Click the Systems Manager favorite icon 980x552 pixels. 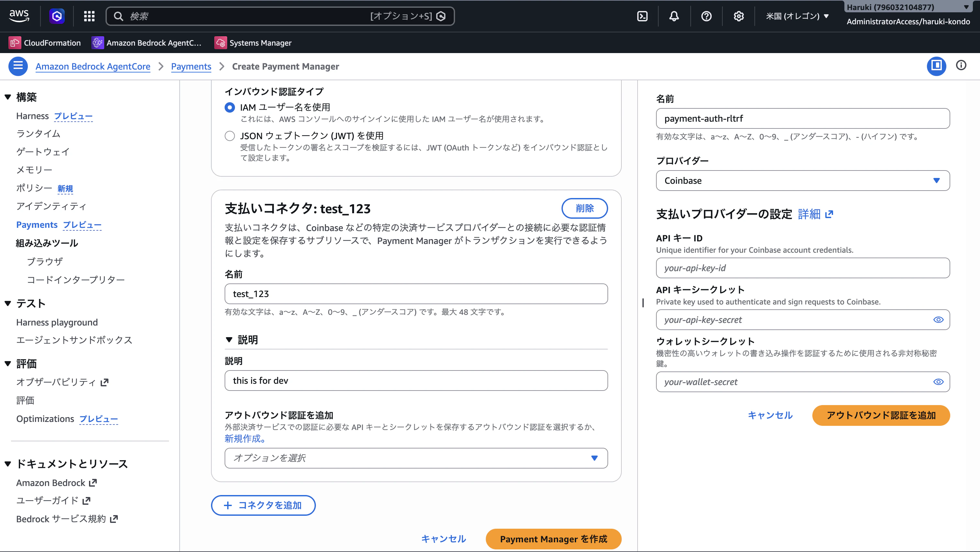(220, 43)
